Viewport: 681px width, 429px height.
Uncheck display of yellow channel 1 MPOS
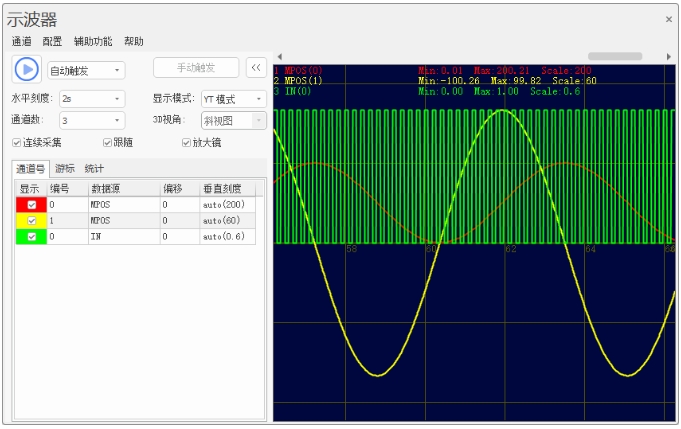click(x=32, y=221)
